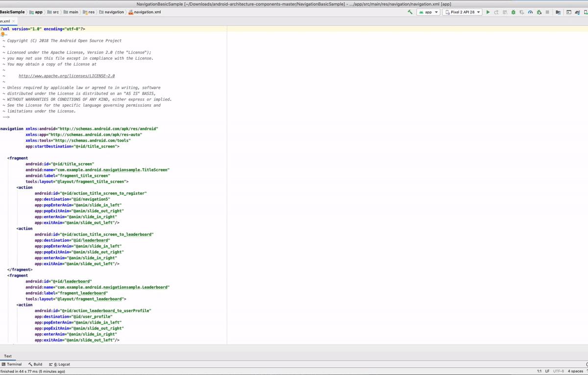588x375 pixels.
Task: Click the Apply Changes icon
Action: pyautogui.click(x=496, y=12)
